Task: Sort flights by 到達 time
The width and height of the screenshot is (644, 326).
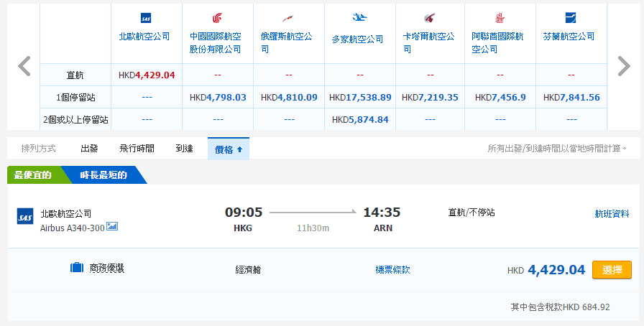Action: point(184,149)
